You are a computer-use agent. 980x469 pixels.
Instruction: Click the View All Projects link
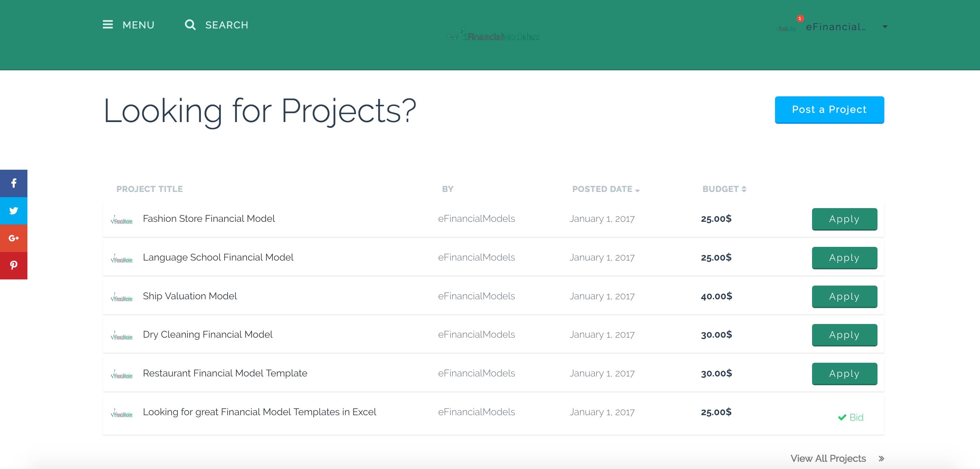828,459
